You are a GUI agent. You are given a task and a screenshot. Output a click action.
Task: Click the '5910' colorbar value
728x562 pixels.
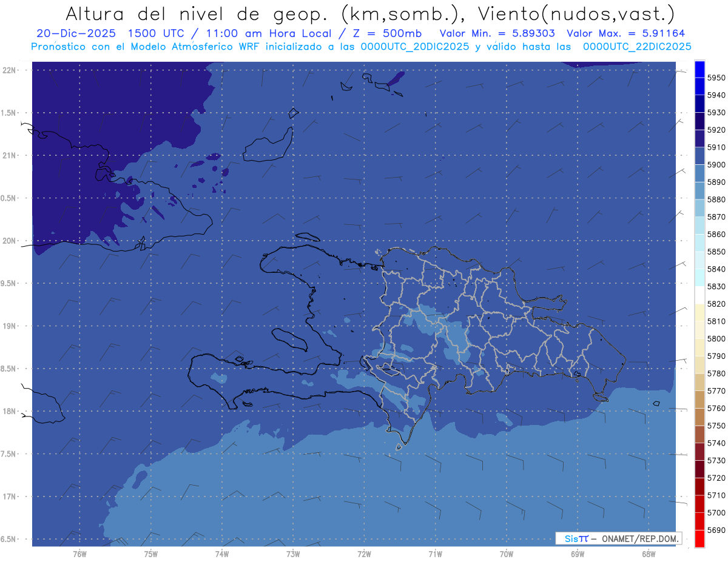click(716, 147)
